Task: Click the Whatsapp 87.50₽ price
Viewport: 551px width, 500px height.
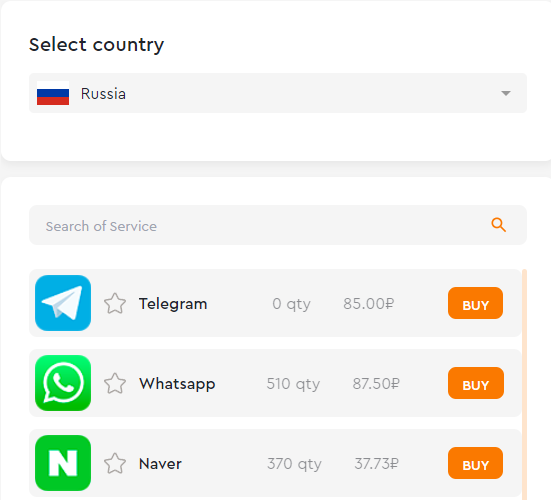Action: 376,384
